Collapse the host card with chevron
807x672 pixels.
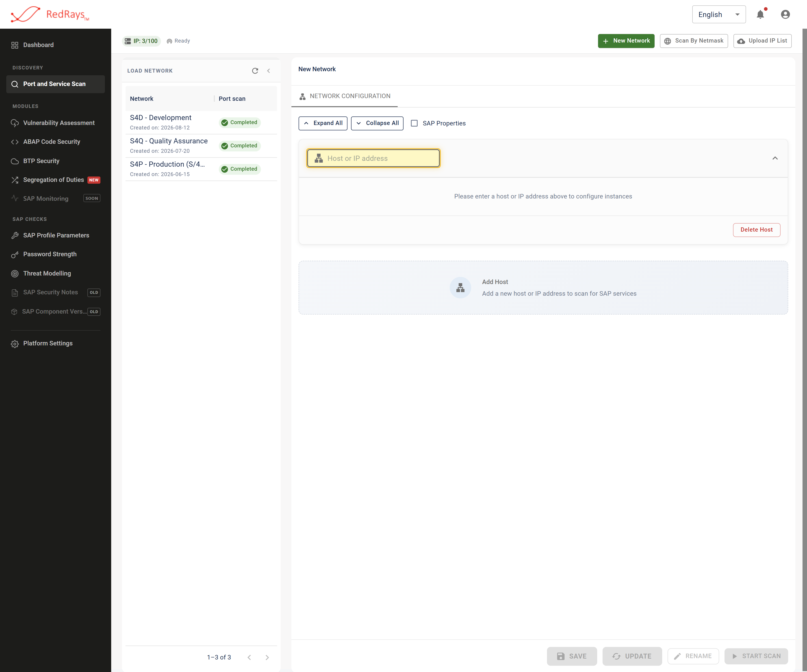point(775,158)
